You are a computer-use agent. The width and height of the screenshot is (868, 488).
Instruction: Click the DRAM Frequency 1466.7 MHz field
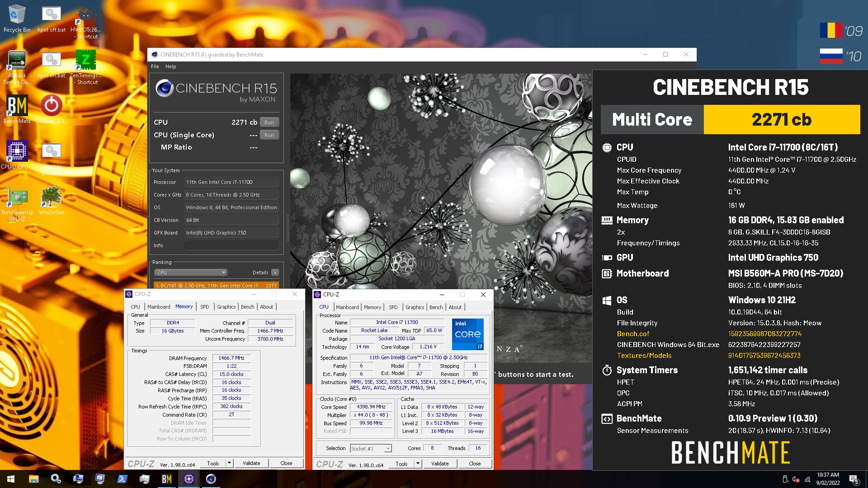click(231, 358)
